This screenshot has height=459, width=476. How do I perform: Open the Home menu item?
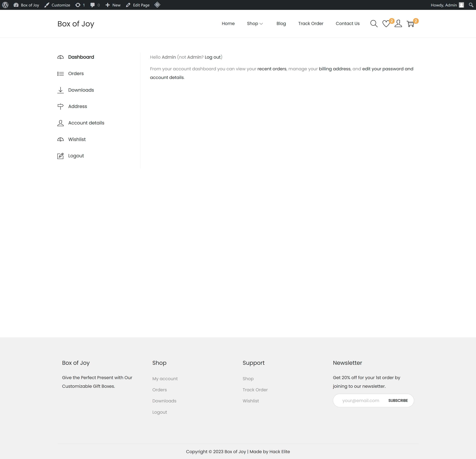click(228, 24)
